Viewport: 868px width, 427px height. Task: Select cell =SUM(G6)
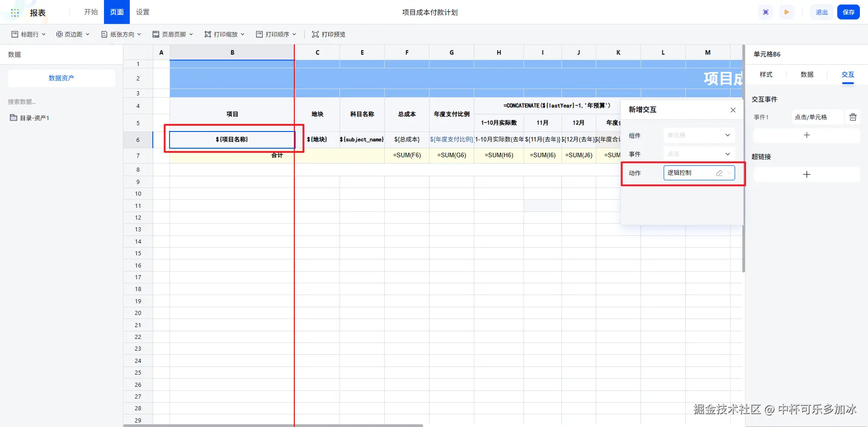click(x=452, y=155)
